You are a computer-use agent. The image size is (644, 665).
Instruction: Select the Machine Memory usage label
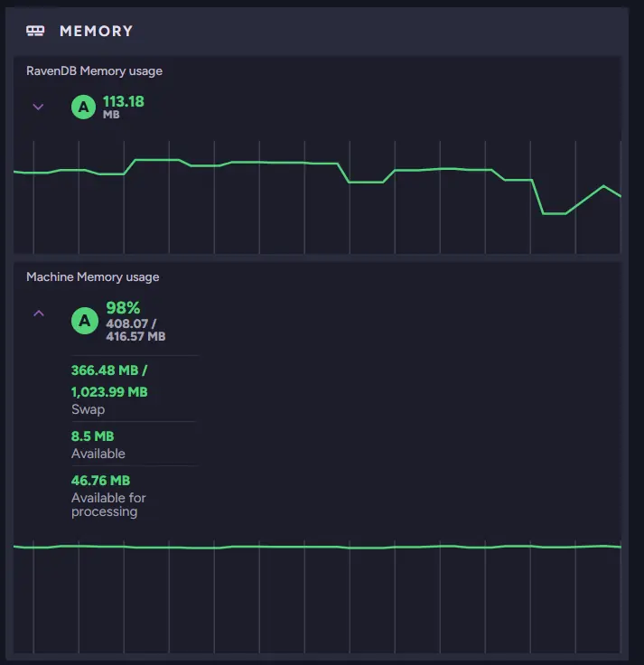pyautogui.click(x=92, y=276)
